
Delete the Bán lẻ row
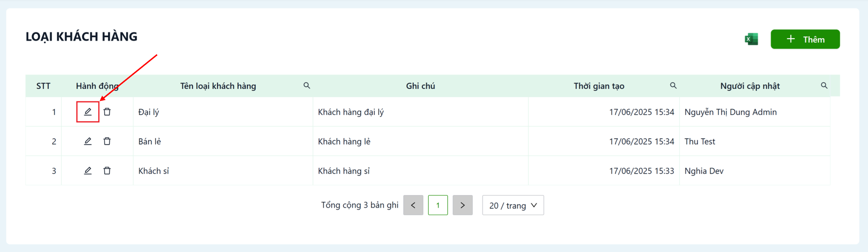(107, 141)
